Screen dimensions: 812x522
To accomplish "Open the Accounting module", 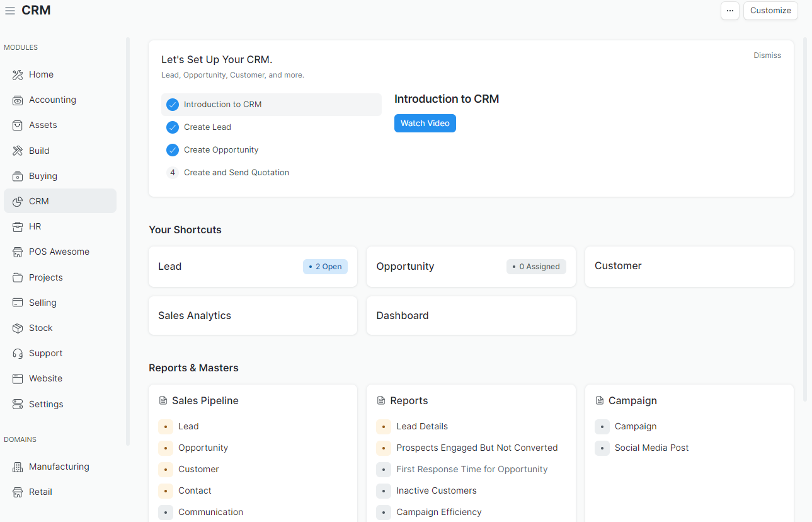I will pyautogui.click(x=52, y=100).
